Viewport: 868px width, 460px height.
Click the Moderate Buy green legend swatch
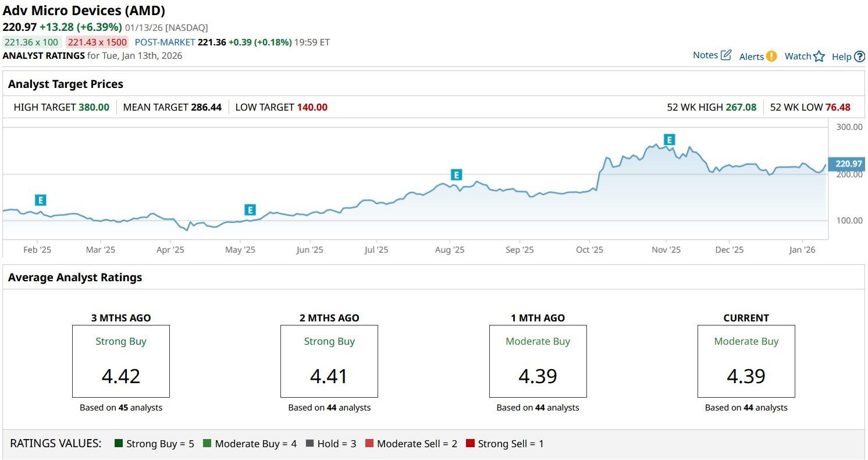[207, 444]
